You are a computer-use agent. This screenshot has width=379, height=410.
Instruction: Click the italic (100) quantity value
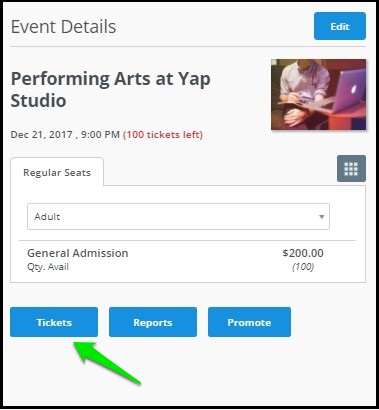(303, 267)
